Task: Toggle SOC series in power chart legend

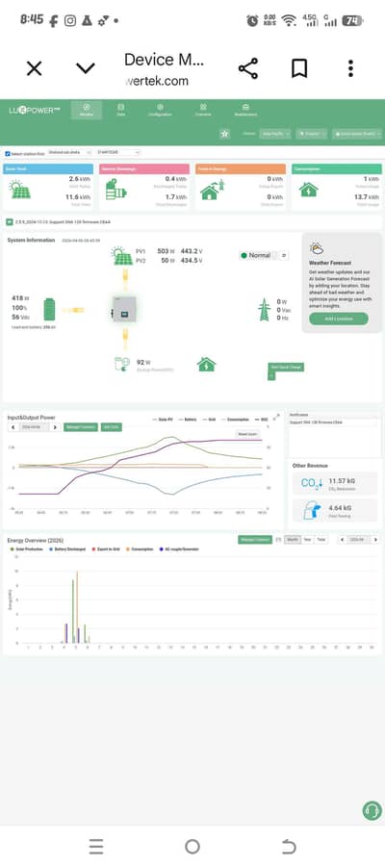Action: click(260, 420)
